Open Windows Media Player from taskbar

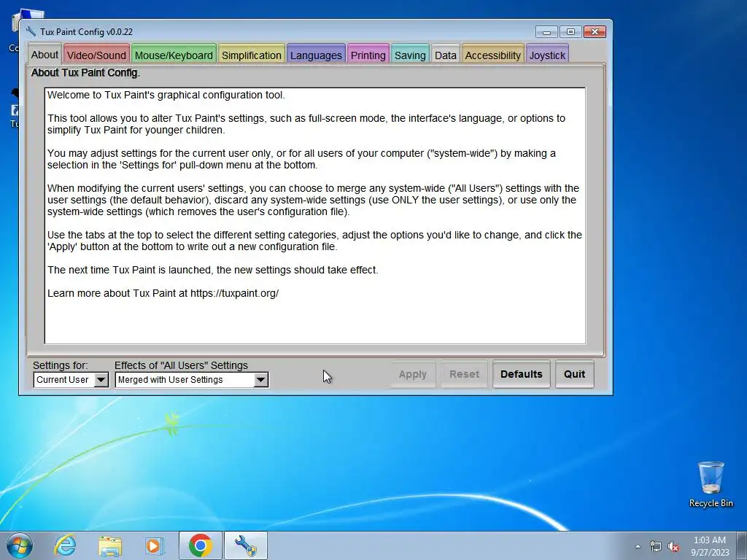(x=155, y=545)
